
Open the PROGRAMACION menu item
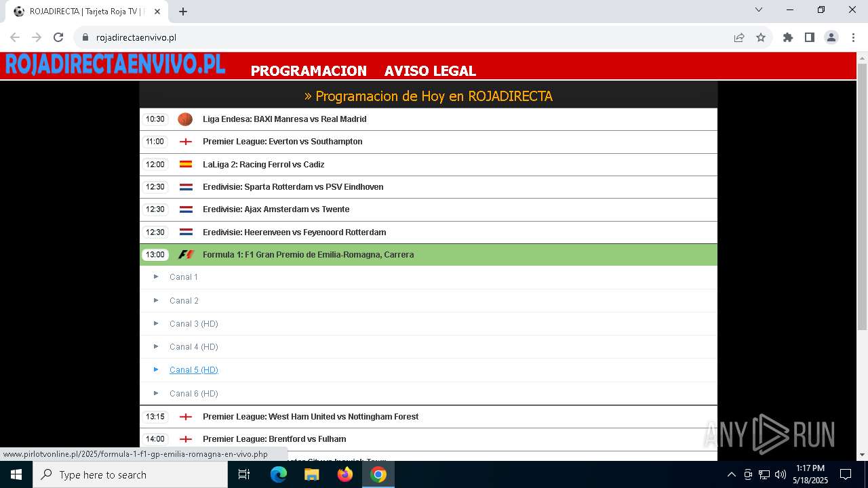[x=309, y=70]
